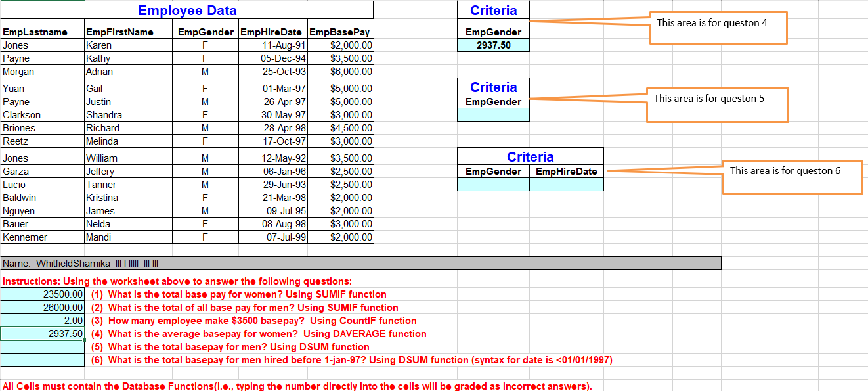Select the topmost Criteria header cell

tap(493, 10)
